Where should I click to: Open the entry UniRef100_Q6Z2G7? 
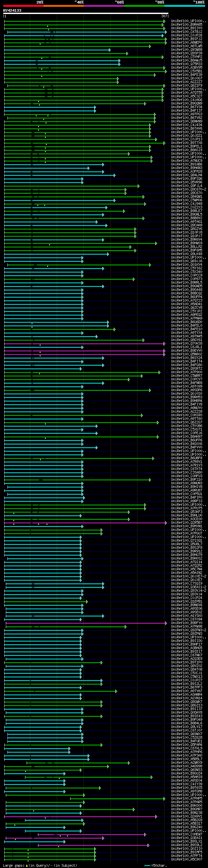tap(187, 422)
